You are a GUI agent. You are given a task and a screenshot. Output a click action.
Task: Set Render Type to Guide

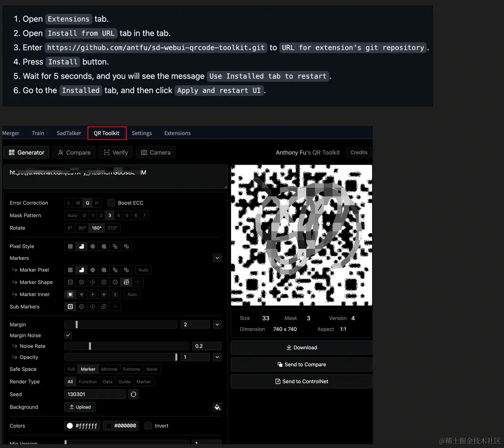(124, 382)
